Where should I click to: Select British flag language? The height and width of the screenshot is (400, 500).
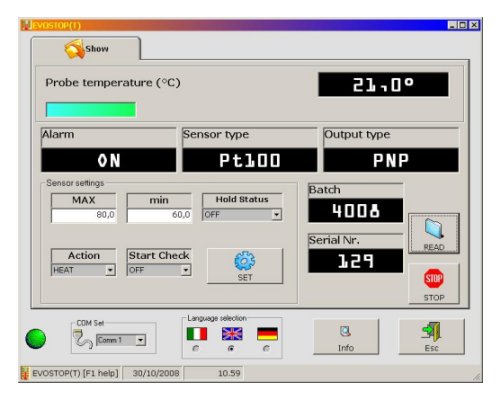click(232, 334)
